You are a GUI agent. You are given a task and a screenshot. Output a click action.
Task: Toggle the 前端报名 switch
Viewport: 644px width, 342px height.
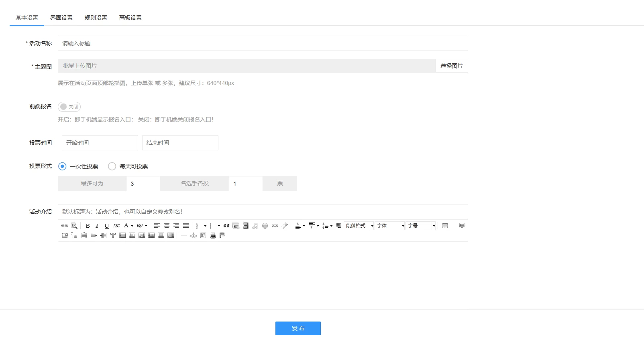tap(69, 107)
